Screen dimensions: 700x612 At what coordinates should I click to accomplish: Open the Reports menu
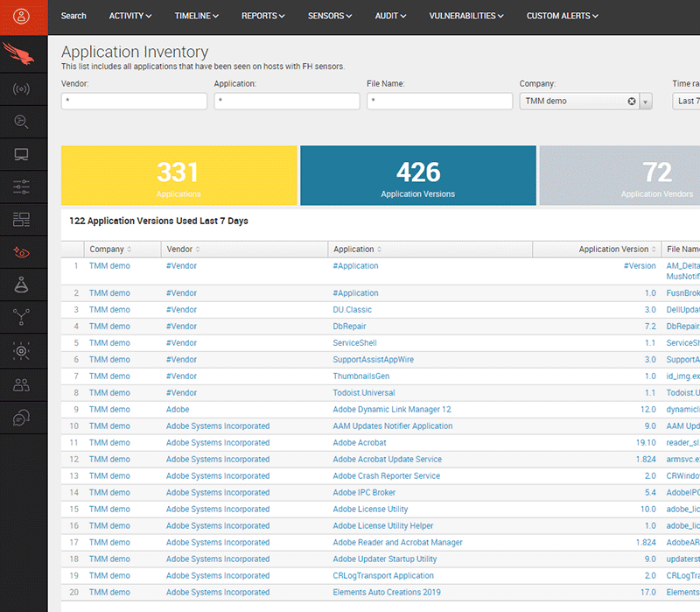point(263,16)
